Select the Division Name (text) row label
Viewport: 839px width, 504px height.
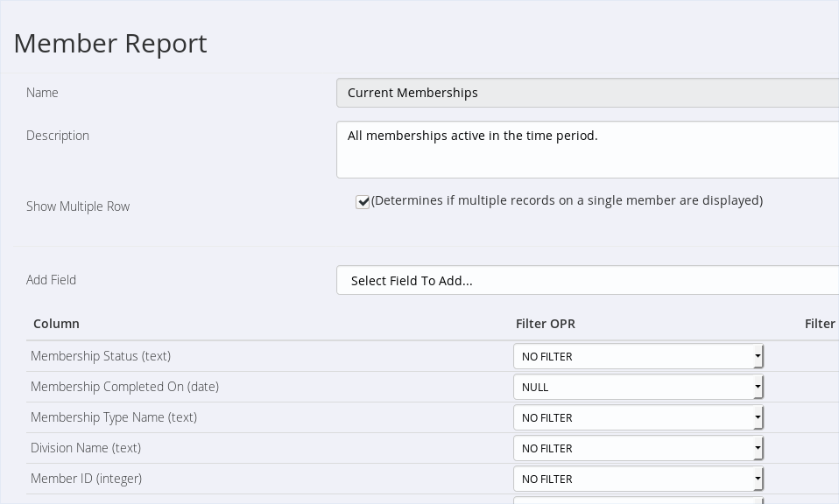tap(86, 448)
